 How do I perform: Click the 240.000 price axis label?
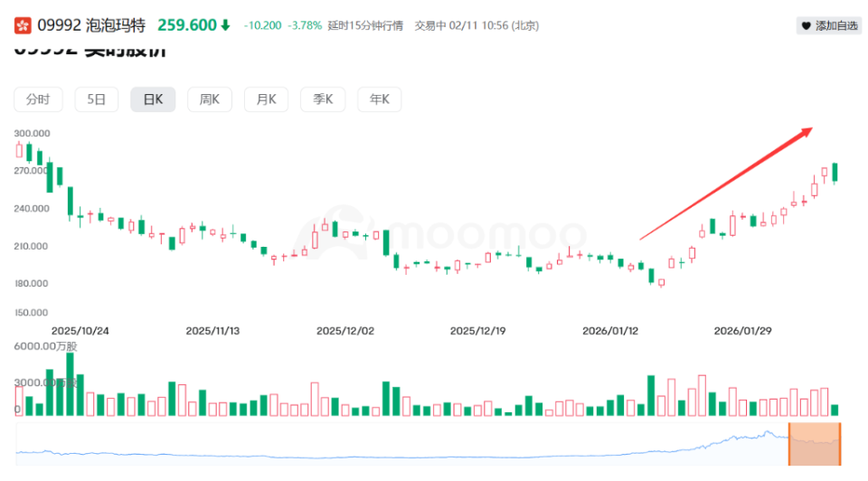pyautogui.click(x=32, y=209)
